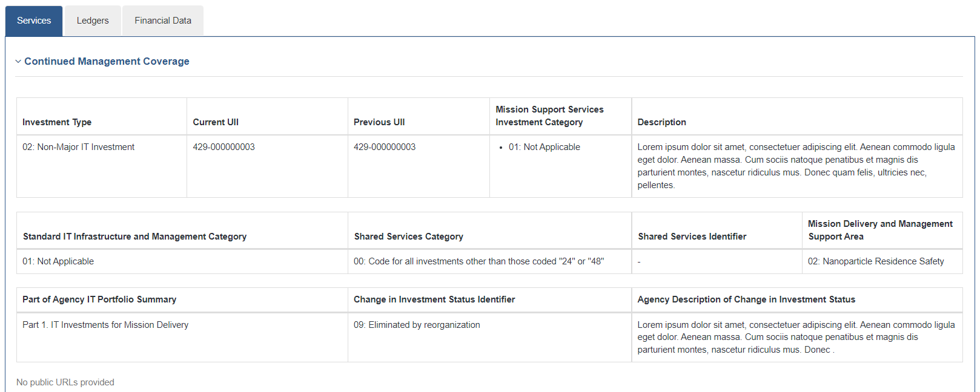Select the Description column header
This screenshot has height=392, width=980.
[x=661, y=122]
